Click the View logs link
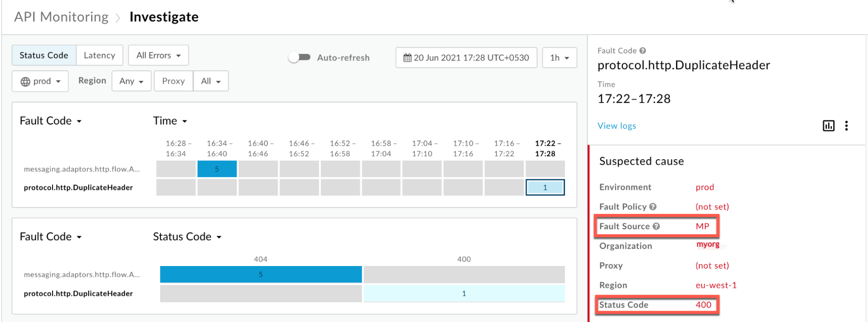 point(616,126)
